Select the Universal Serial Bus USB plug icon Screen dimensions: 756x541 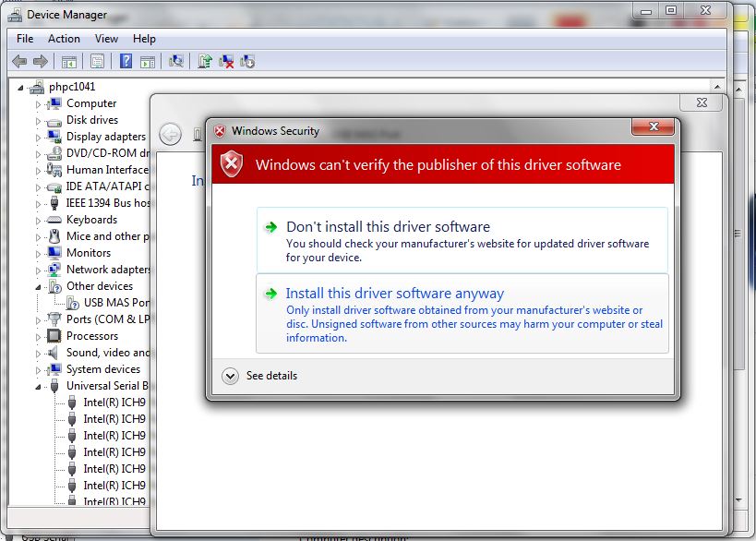click(54, 386)
